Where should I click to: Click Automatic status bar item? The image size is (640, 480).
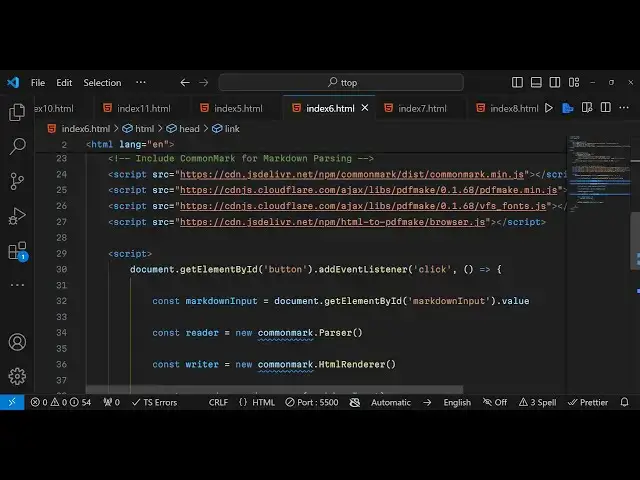click(391, 402)
